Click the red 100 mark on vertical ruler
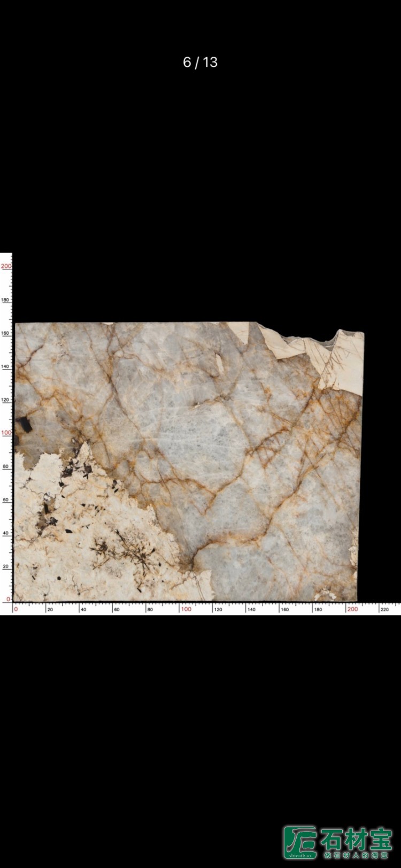The height and width of the screenshot is (868, 401). pos(6,433)
